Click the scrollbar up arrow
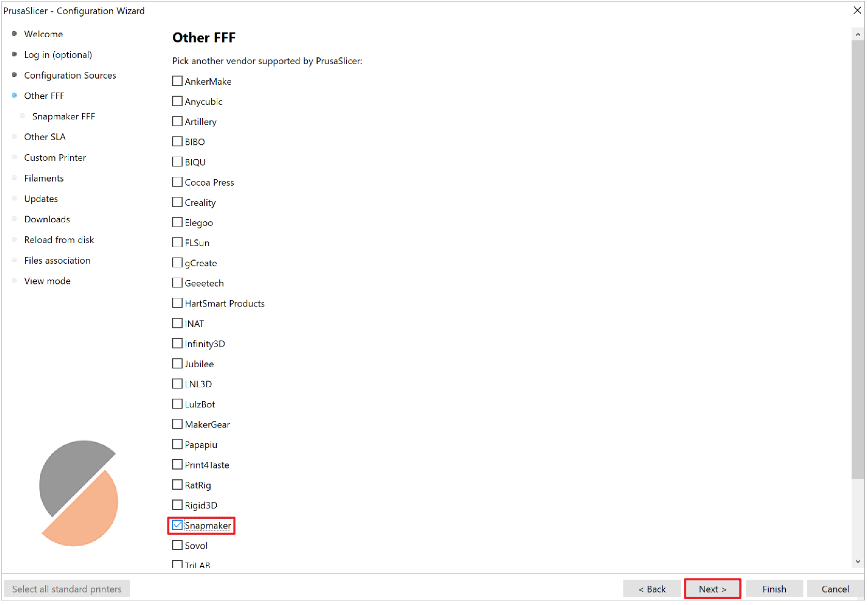Screen dimensions: 868x605 [x=858, y=34]
